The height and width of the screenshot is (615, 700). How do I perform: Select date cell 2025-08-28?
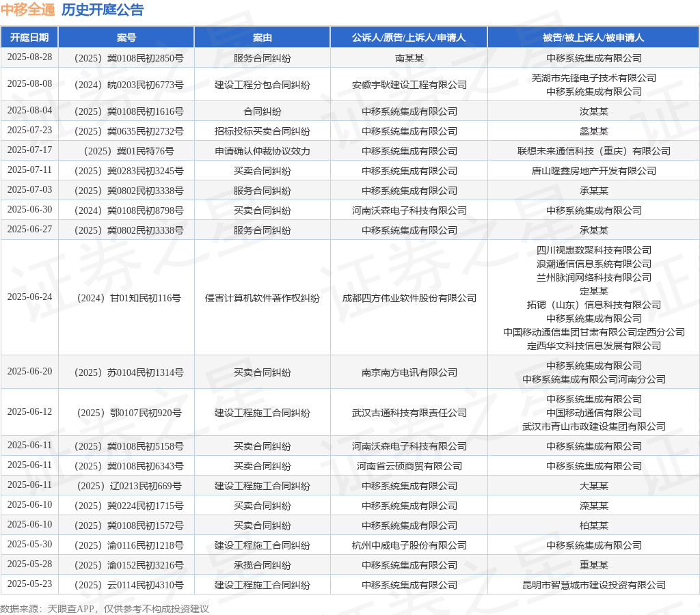pyautogui.click(x=29, y=57)
